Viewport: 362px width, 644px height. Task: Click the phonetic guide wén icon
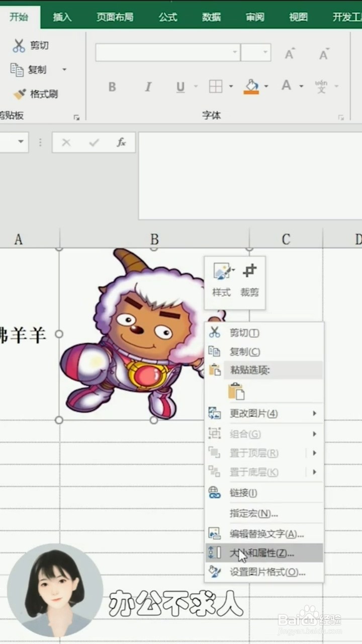pos(321,87)
